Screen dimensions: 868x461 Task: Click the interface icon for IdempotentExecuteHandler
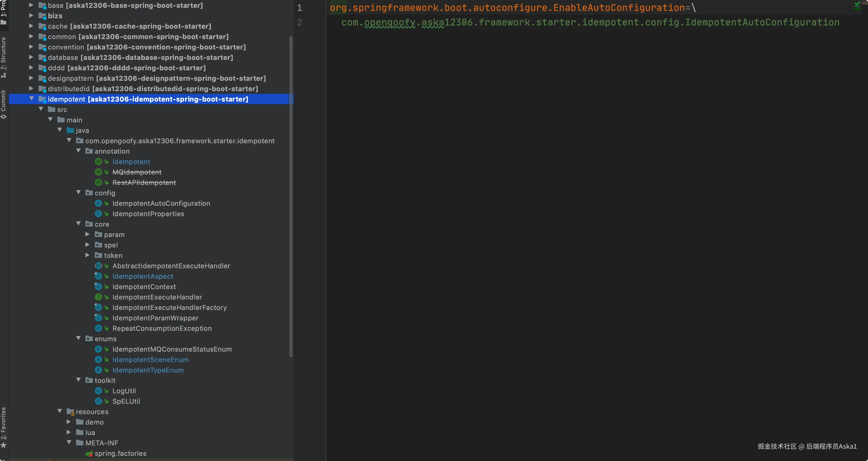click(x=98, y=297)
